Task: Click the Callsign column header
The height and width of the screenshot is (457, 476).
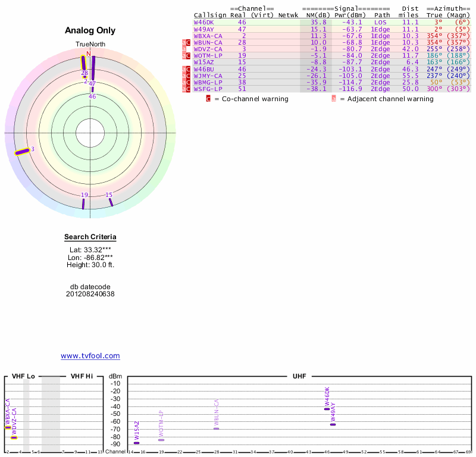Action: [x=210, y=15]
